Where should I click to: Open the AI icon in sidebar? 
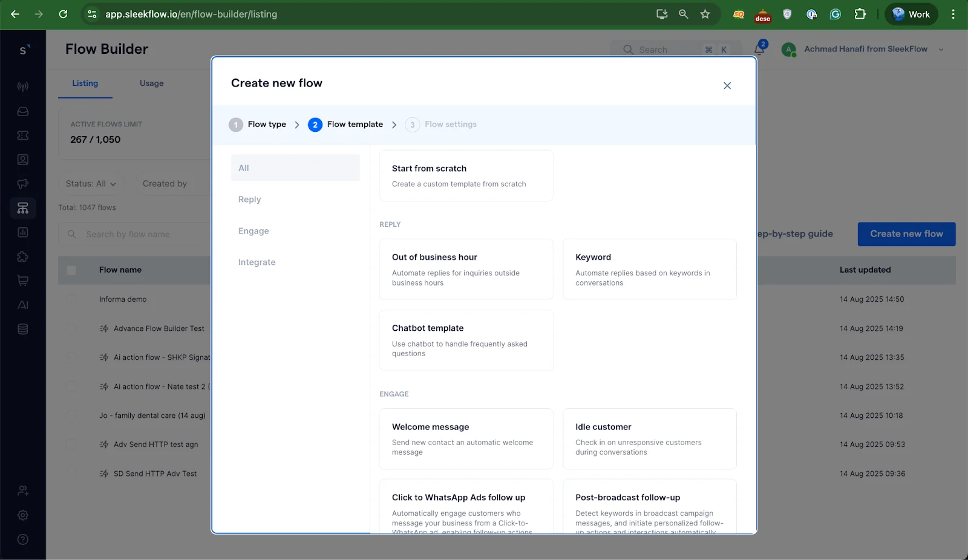pyautogui.click(x=23, y=305)
